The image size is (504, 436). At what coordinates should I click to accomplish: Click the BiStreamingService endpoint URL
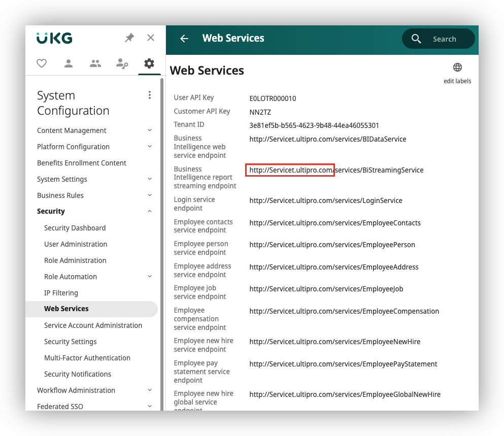click(x=336, y=170)
